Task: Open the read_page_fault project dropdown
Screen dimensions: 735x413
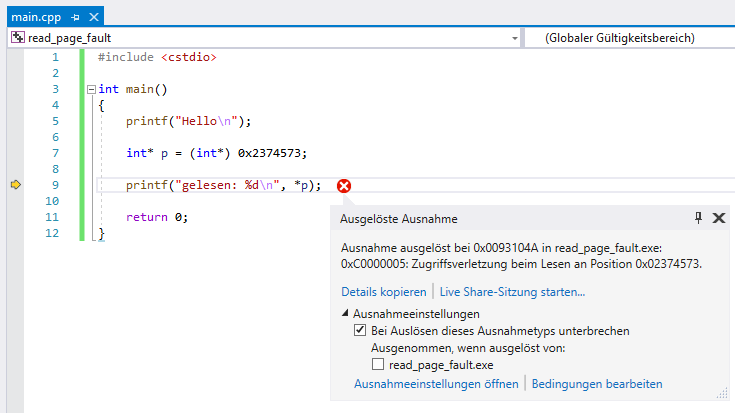Action: 515,38
